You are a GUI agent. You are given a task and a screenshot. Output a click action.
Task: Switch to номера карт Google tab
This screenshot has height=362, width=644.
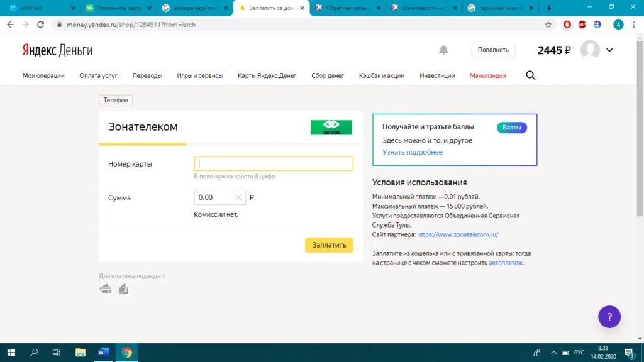point(194,8)
